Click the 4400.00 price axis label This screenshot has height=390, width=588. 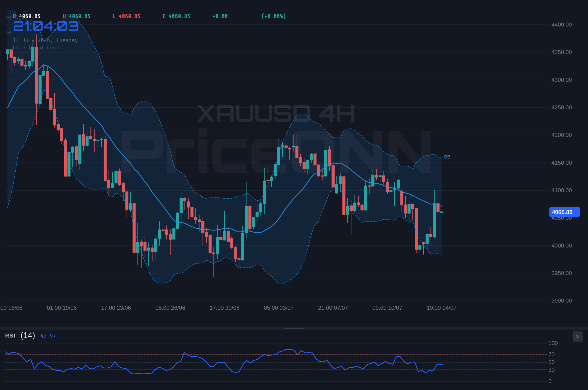point(562,25)
